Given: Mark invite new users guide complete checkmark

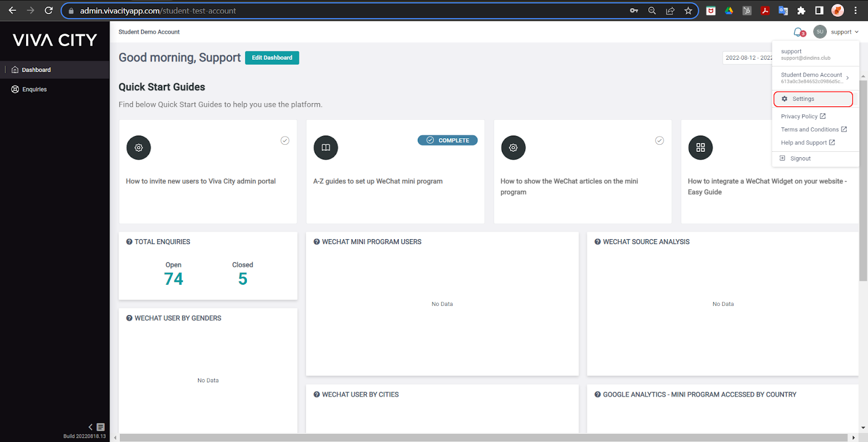Looking at the screenshot, I should click(285, 140).
